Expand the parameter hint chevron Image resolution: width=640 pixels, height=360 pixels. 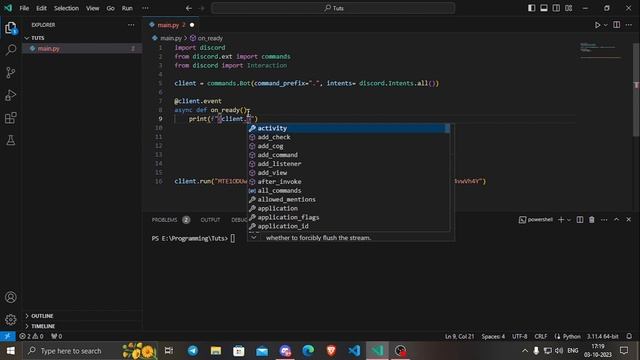(253, 238)
